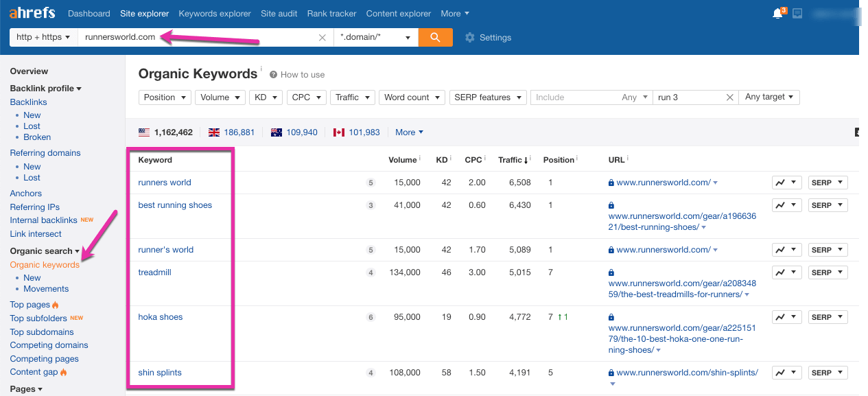The width and height of the screenshot is (868, 396).
Task: Open the chart for 'runners world' keyword
Action: tap(787, 183)
